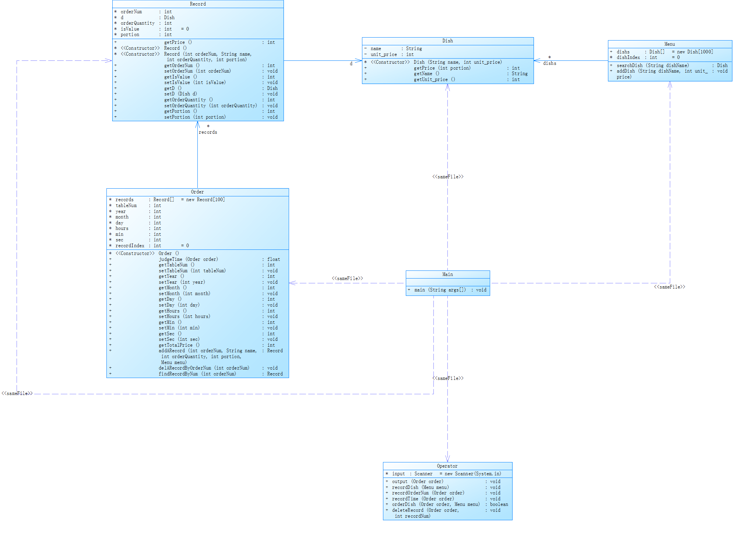Select the Dish class title header
The height and width of the screenshot is (549, 756).
(x=447, y=41)
